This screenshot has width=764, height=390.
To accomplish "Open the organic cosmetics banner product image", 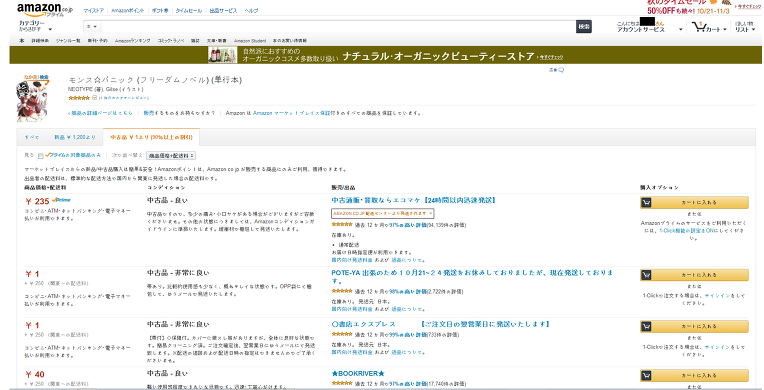I will [222, 55].
